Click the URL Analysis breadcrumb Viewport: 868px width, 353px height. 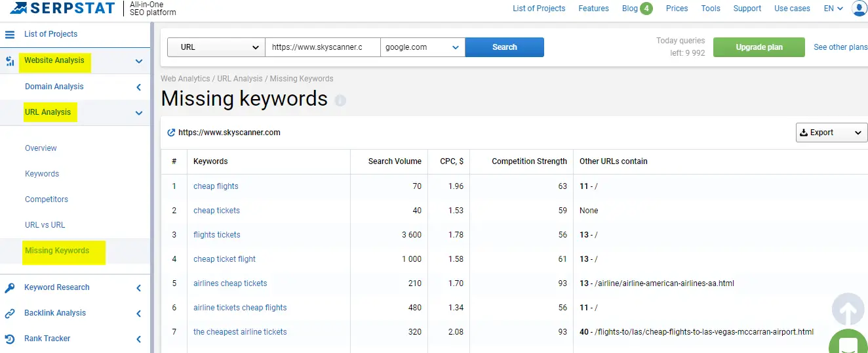coord(240,79)
